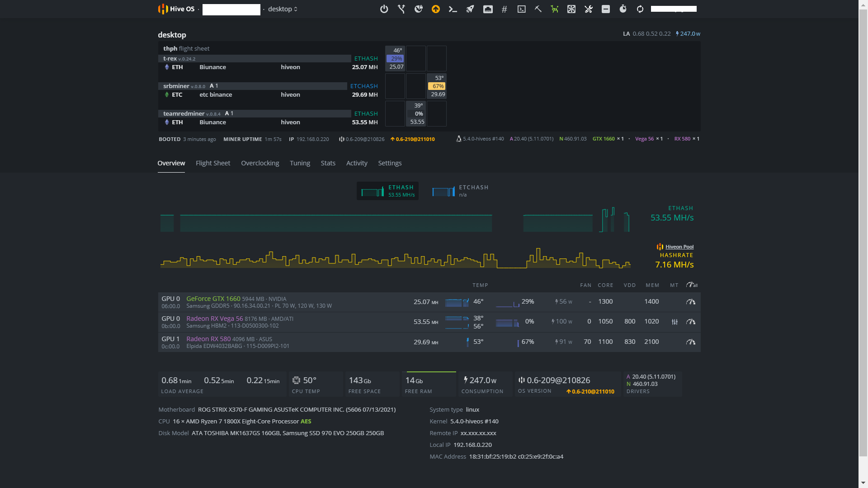Click the pickaxe miner actions icon
This screenshot has height=488, width=868.
(538, 9)
